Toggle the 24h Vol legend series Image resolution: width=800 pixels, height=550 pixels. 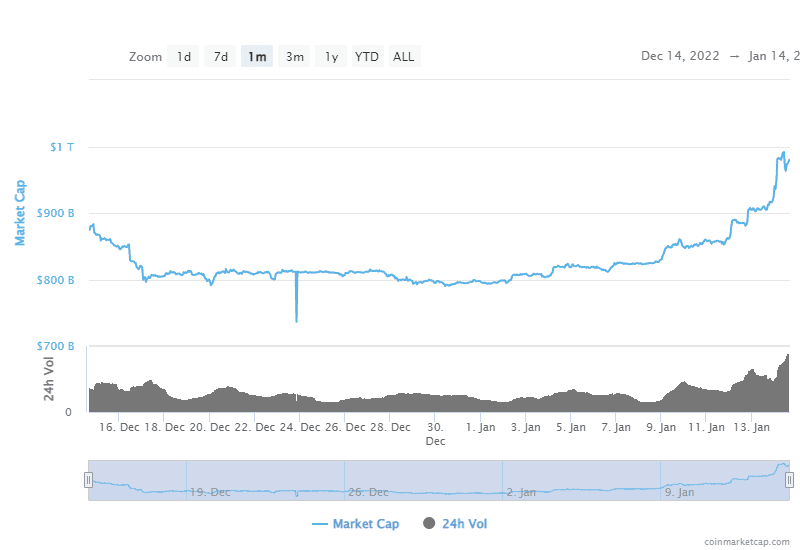pyautogui.click(x=464, y=523)
